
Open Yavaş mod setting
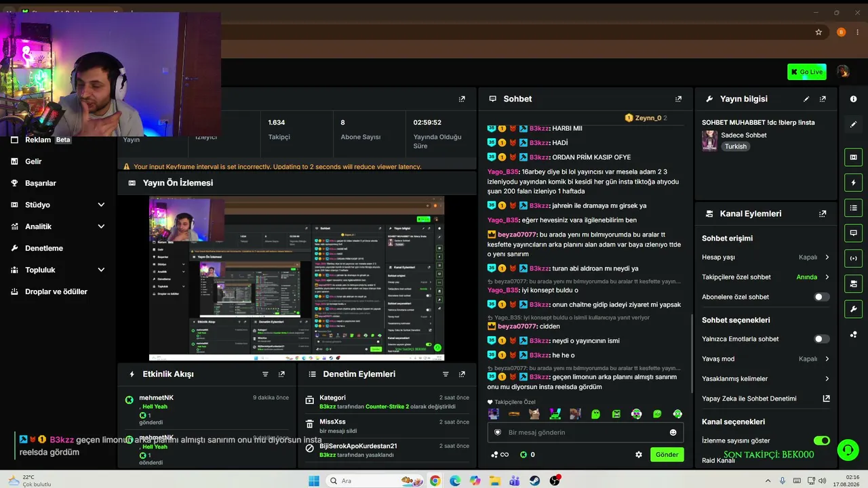coord(766,359)
